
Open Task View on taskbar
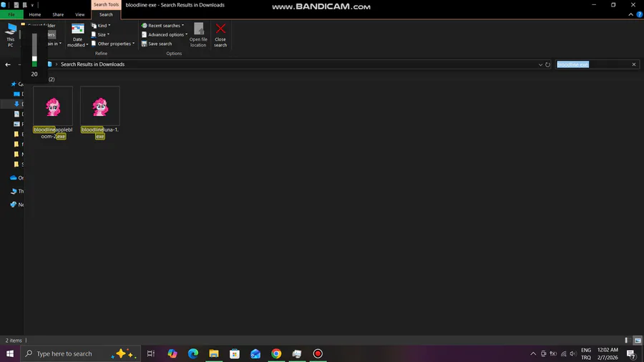(x=151, y=353)
